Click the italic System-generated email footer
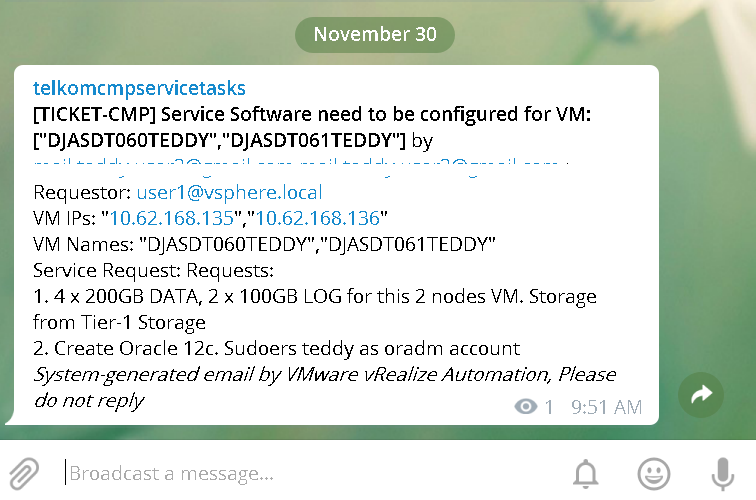756x500 pixels. point(324,387)
